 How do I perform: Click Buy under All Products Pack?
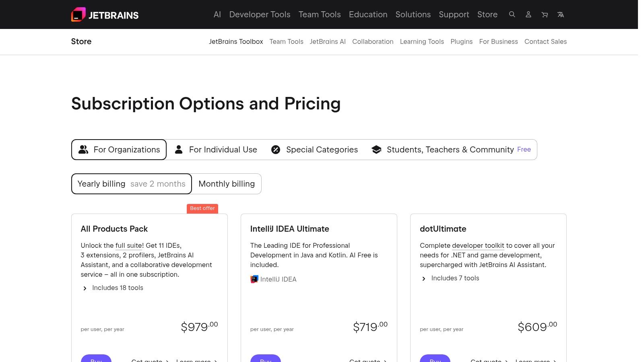point(96,360)
